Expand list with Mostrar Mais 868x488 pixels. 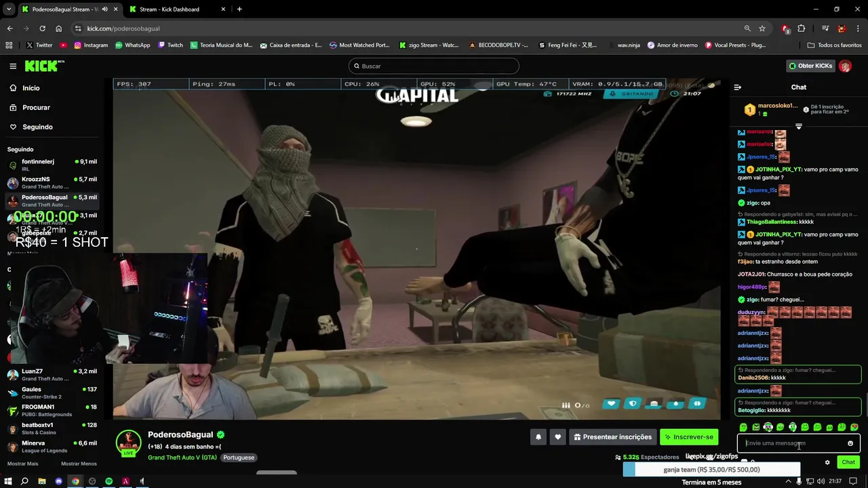click(22, 464)
